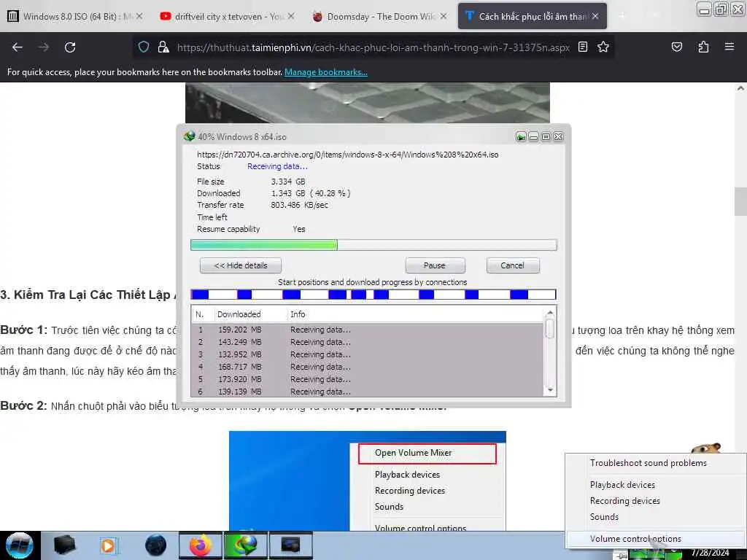747x560 pixels.
Task: Open the dark globe taskbar icon
Action: click(x=155, y=545)
